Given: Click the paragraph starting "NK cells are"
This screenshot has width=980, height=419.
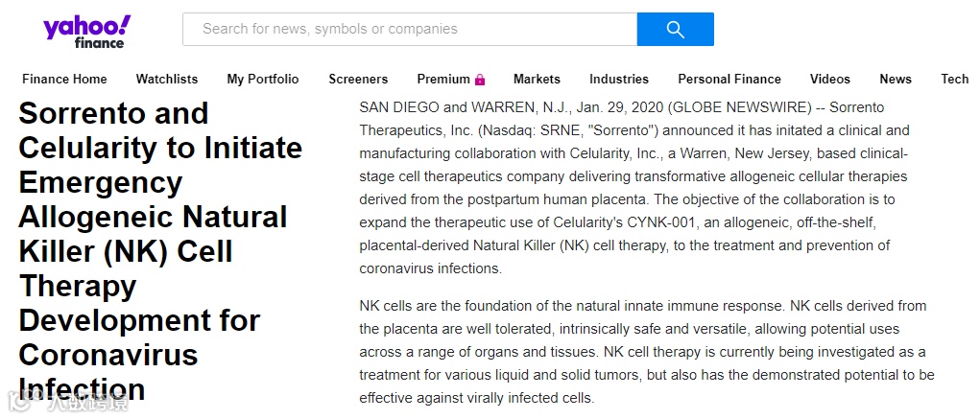Looking at the screenshot, I should 646,352.
